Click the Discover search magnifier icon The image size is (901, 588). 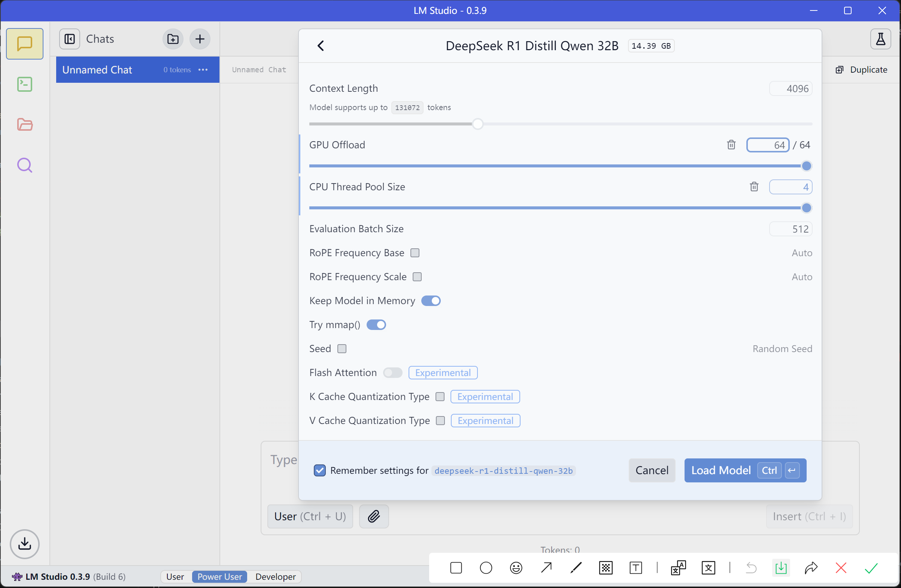click(25, 165)
